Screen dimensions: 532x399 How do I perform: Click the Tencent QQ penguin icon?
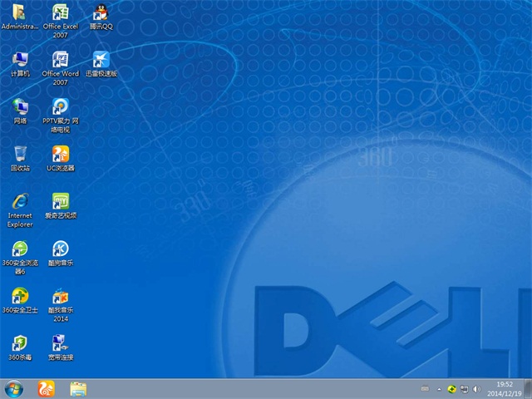click(101, 12)
